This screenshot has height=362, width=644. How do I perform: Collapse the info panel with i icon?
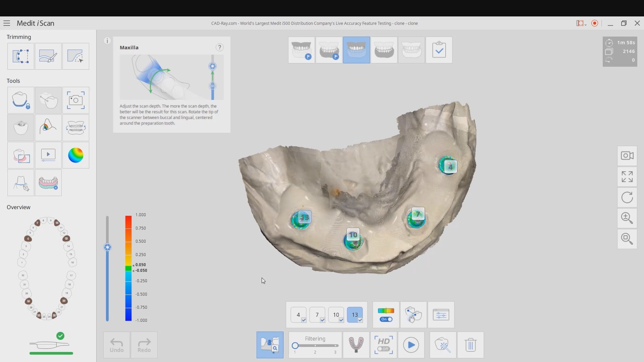point(107,41)
